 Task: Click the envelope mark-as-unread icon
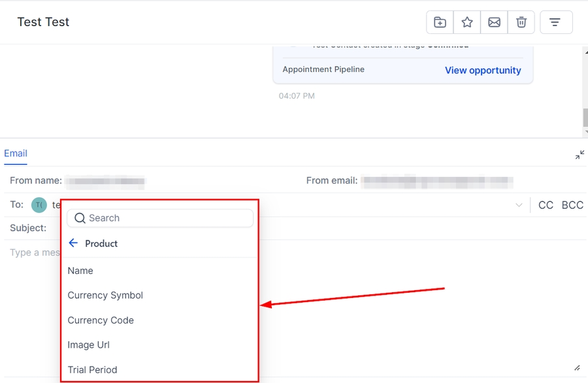click(495, 22)
